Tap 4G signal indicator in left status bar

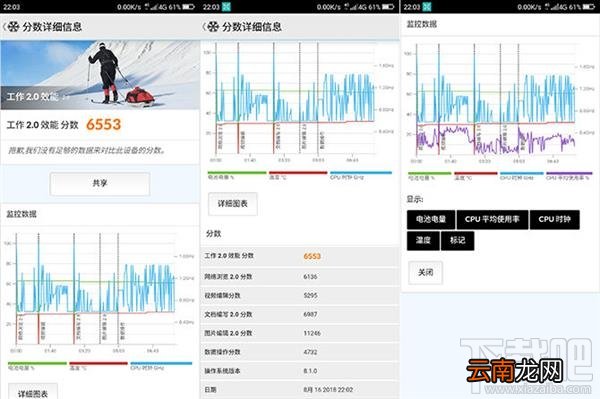(157, 7)
